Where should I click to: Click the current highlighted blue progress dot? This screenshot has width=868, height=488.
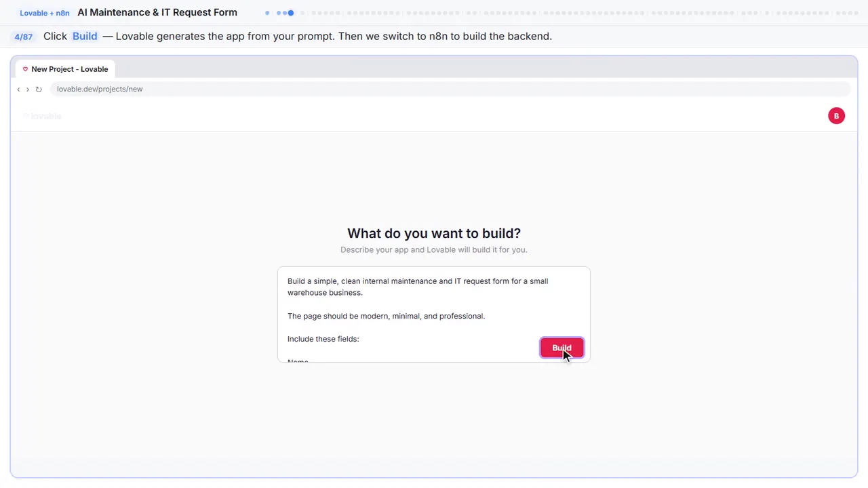291,13
